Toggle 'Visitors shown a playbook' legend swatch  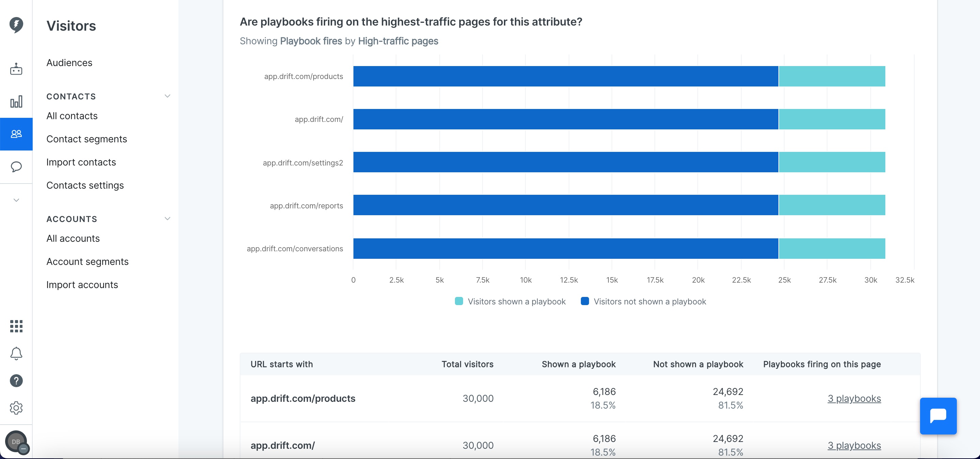pyautogui.click(x=459, y=301)
